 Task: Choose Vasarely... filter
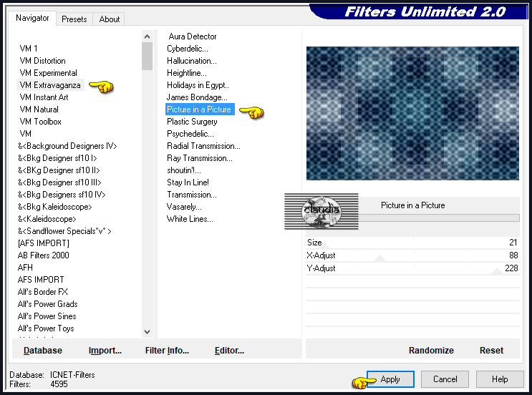click(x=184, y=207)
